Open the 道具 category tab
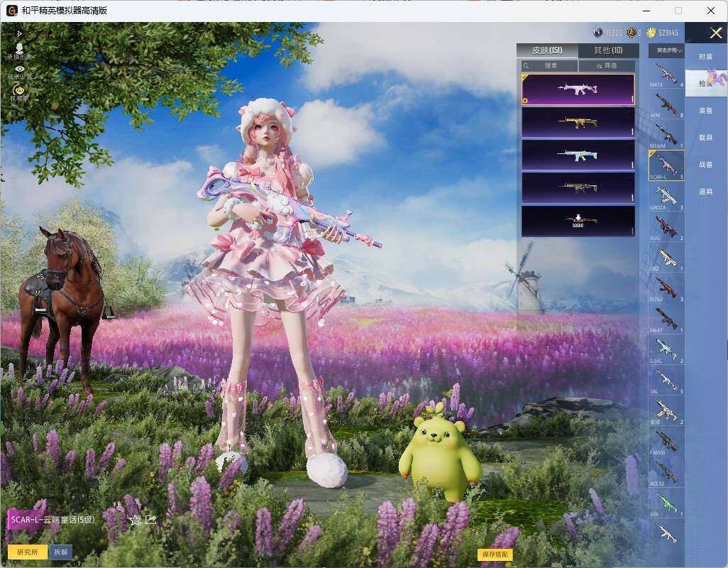 [x=706, y=192]
